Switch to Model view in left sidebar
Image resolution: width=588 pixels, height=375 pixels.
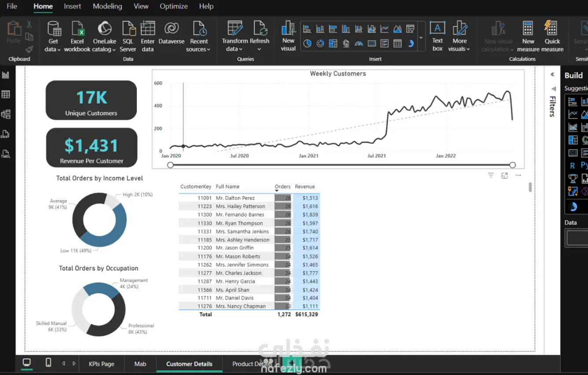point(6,114)
